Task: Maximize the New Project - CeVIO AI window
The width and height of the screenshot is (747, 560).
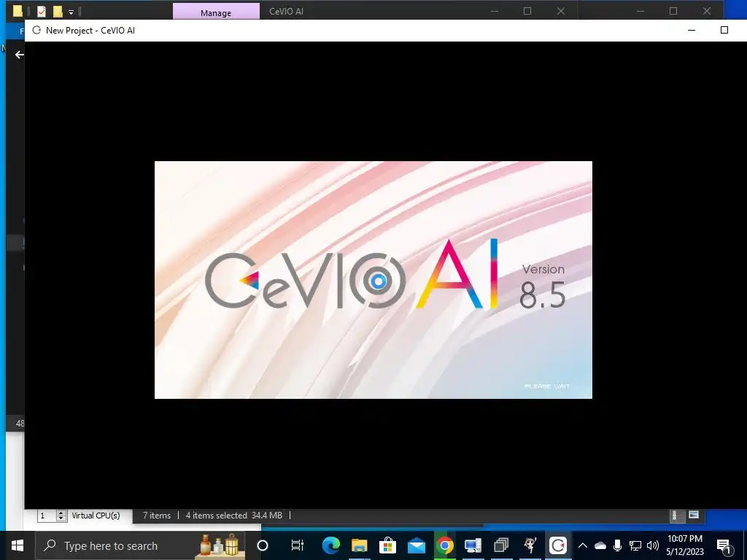Action: tap(724, 30)
